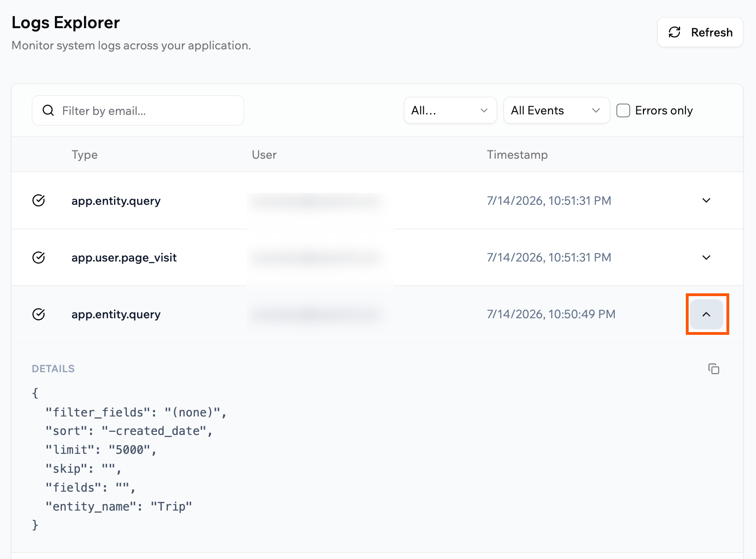Viewport: 756px width, 559px height.
Task: Copy log details with the copy icon
Action: tap(714, 369)
